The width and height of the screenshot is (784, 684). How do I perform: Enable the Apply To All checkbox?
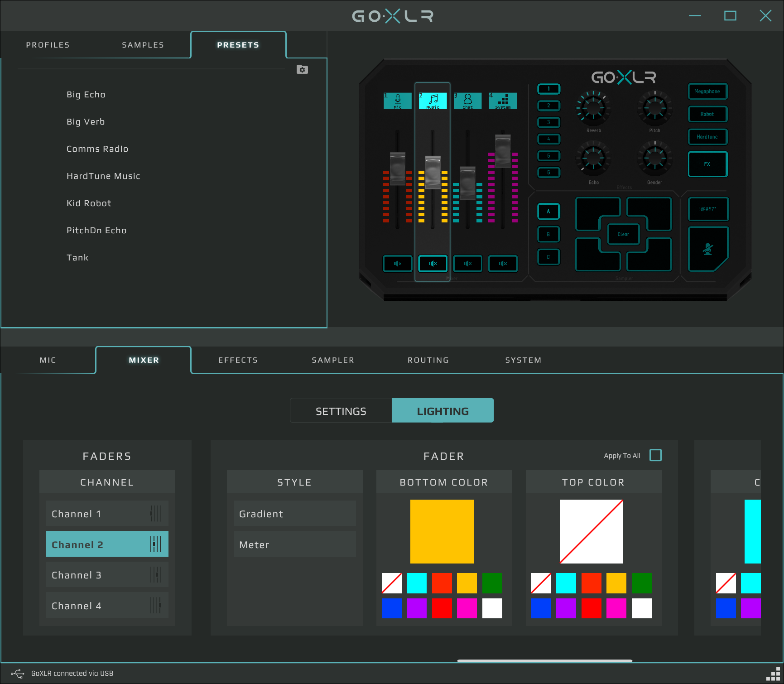point(655,455)
